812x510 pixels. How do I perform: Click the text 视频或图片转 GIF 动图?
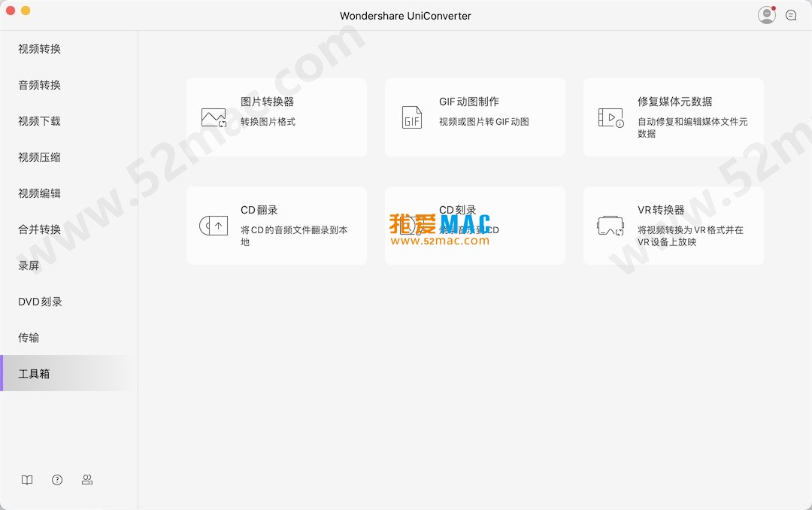483,122
